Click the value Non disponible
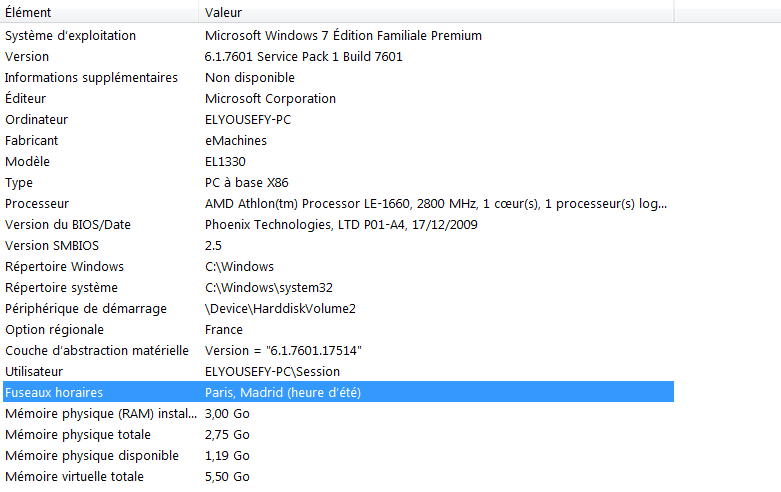Screen dimensions: 781x492 pos(250,78)
